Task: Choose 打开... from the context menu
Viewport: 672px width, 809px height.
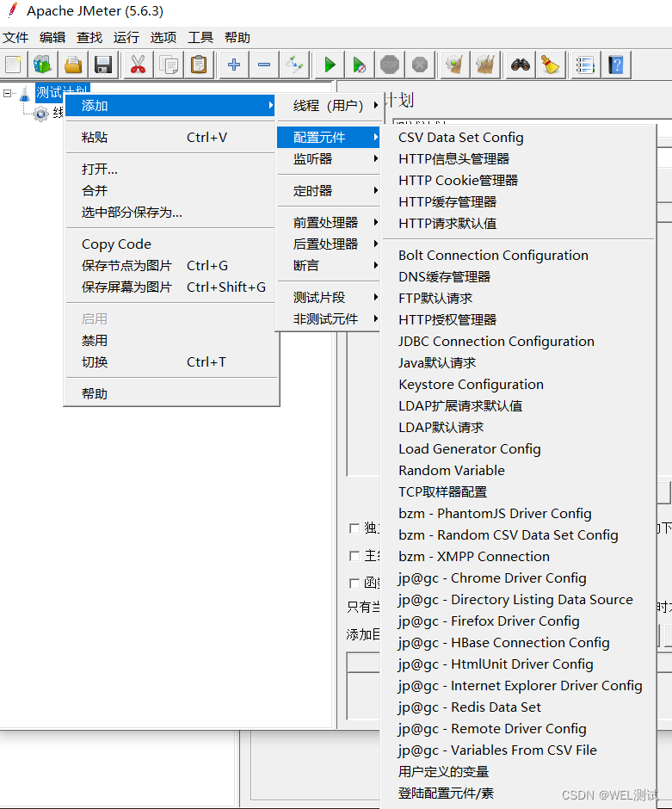Action: point(170,170)
